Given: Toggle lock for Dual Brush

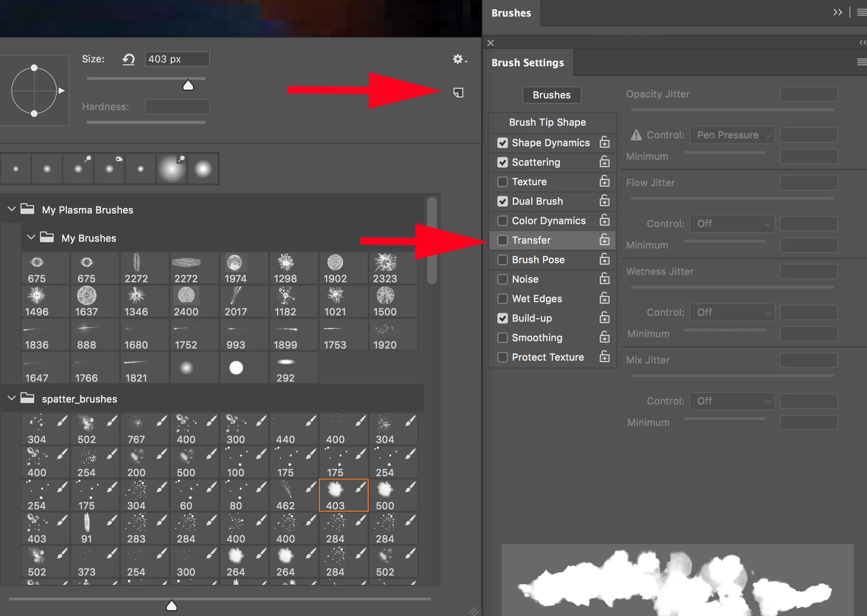Looking at the screenshot, I should pos(605,201).
